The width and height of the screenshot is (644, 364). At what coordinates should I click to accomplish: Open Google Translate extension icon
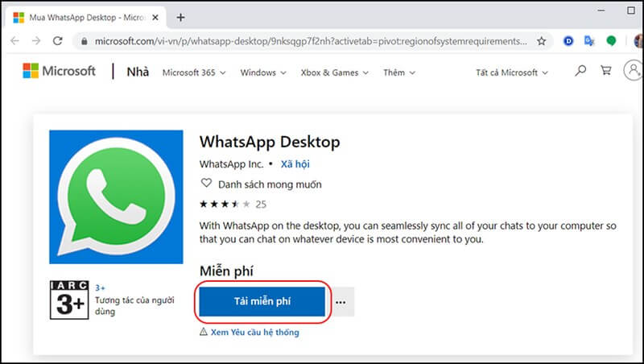pos(589,41)
